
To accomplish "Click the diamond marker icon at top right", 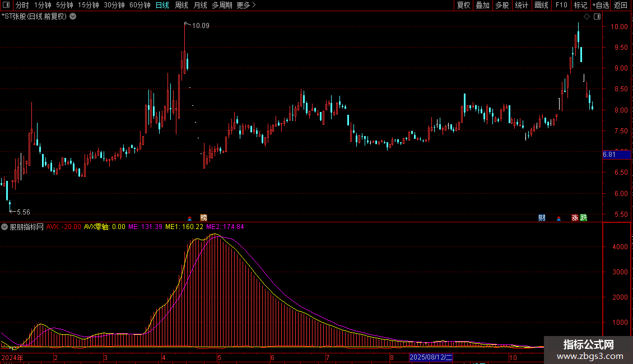I will click(x=587, y=16).
